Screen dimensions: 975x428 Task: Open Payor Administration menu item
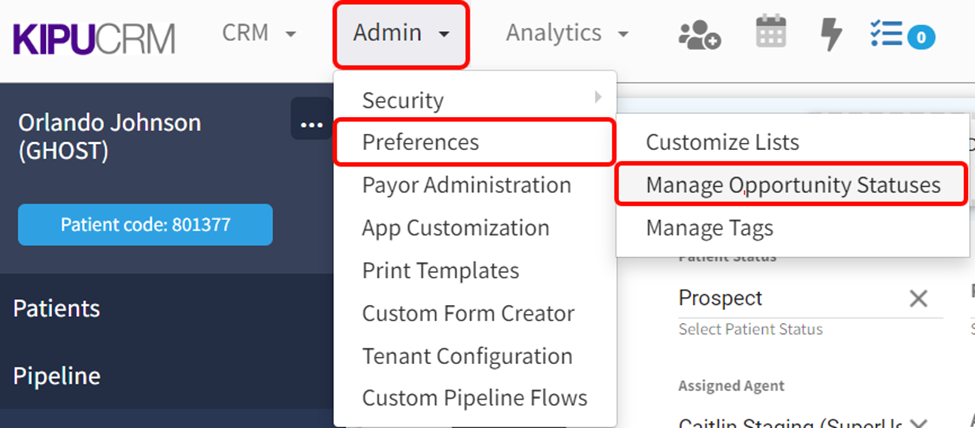(466, 185)
